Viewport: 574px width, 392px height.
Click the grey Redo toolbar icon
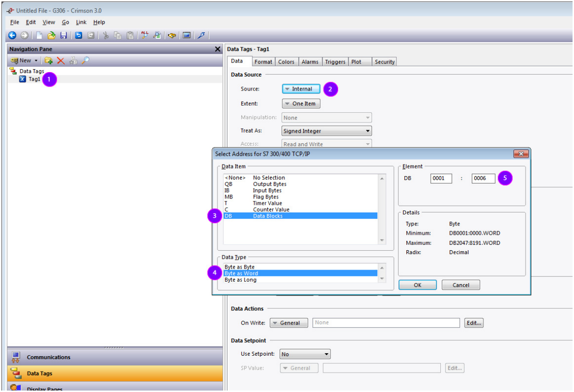click(x=91, y=35)
